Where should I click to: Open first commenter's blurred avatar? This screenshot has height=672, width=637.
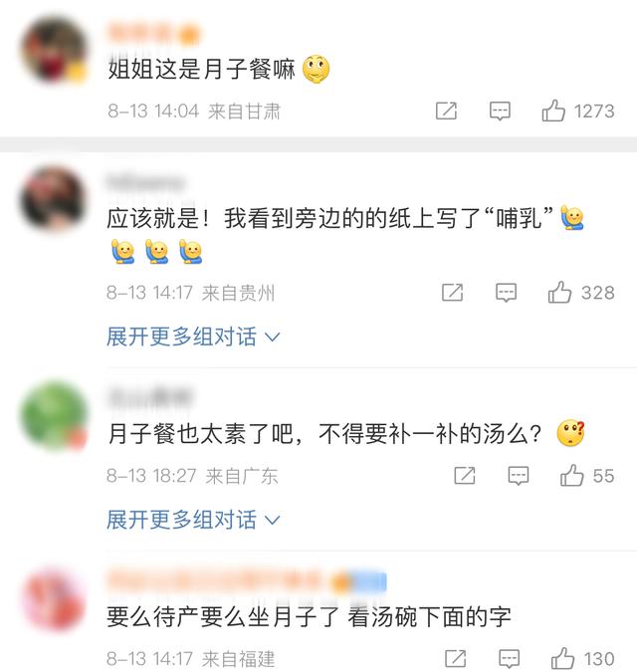click(55, 50)
